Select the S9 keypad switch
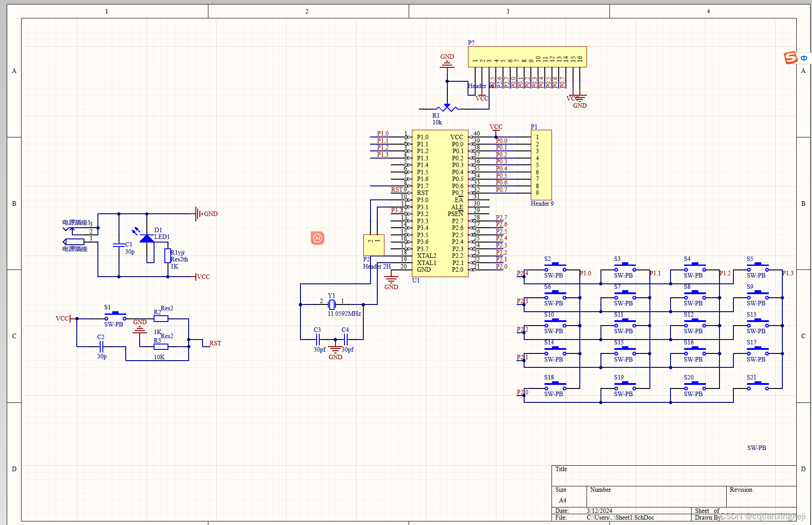 758,295
